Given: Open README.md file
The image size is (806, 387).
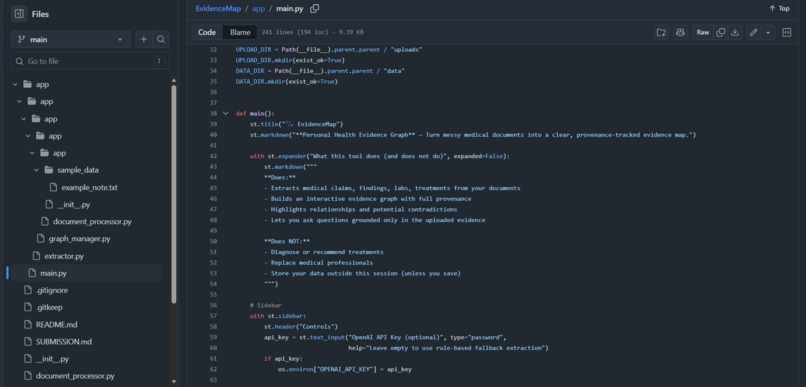Looking at the screenshot, I should [x=57, y=325].
